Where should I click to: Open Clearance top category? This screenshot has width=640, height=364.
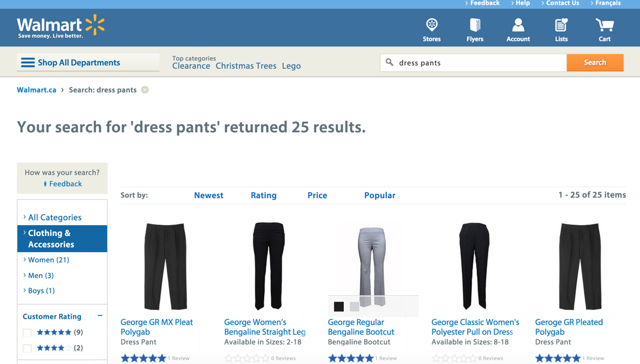coord(191,66)
